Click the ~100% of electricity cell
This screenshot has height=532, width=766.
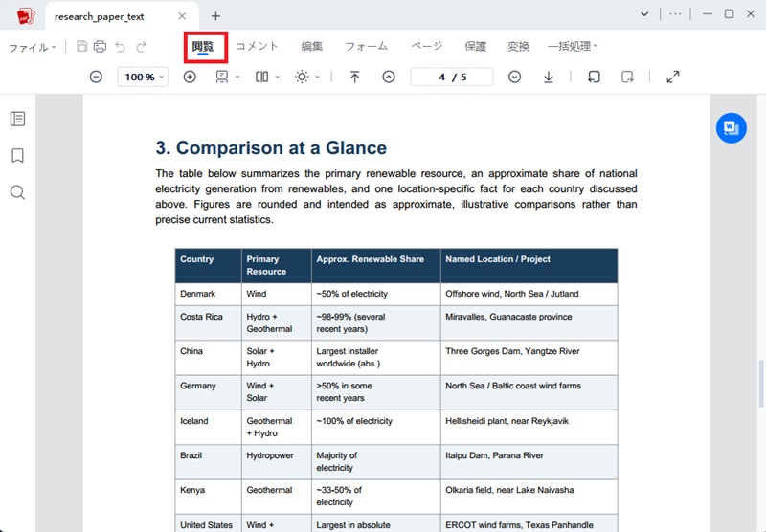point(375,427)
